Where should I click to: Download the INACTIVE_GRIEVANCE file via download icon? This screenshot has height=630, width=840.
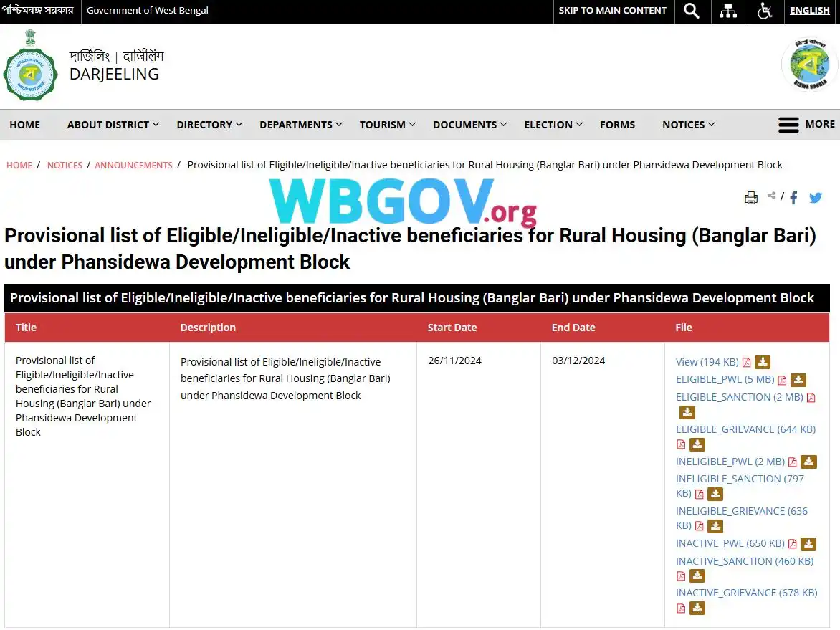click(x=697, y=608)
